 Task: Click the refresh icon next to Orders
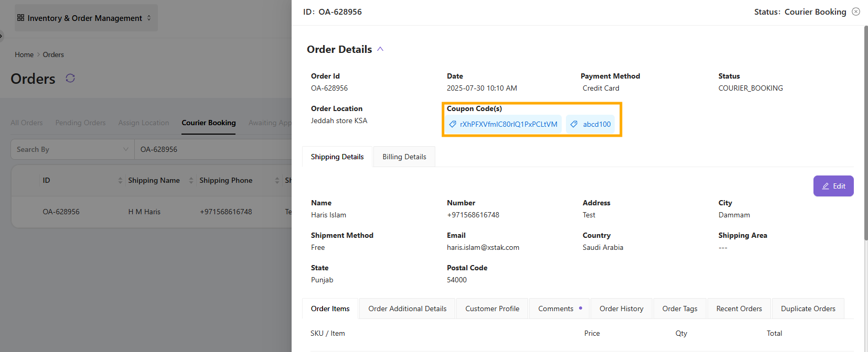click(x=70, y=78)
